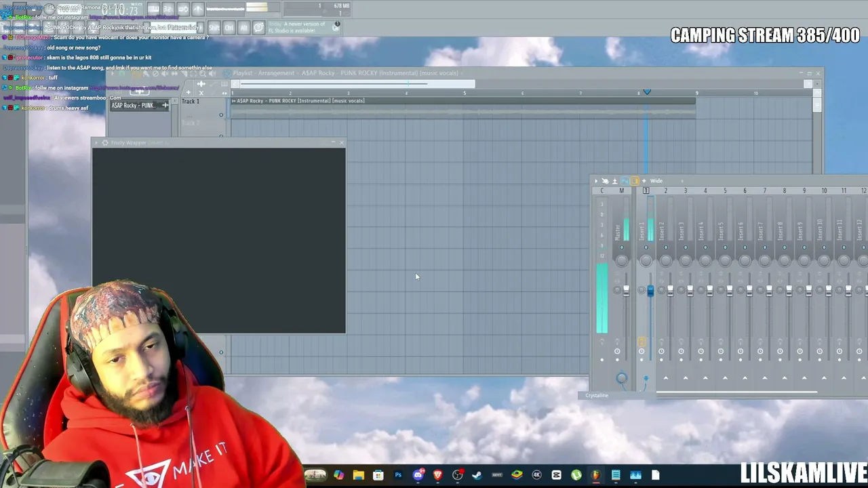The image size is (868, 488).
Task: Click the latency clock icon on Insert 6
Action: click(x=741, y=351)
